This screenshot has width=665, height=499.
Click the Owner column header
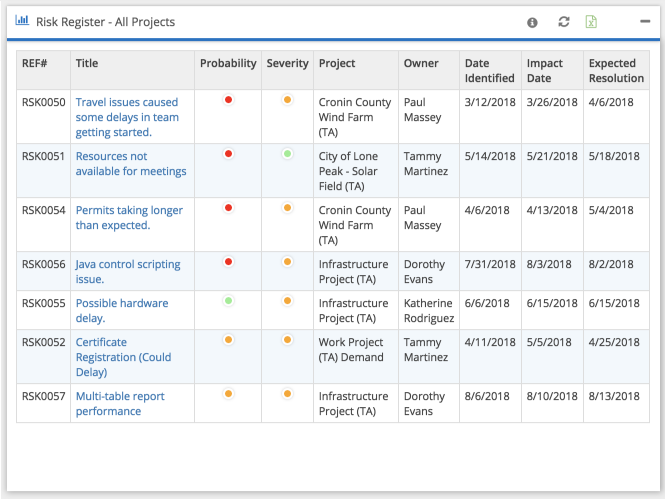click(421, 64)
